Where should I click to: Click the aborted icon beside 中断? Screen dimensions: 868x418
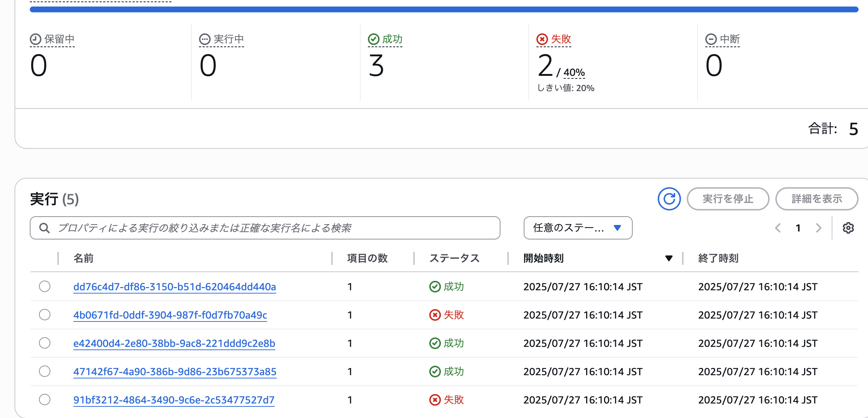(x=711, y=39)
